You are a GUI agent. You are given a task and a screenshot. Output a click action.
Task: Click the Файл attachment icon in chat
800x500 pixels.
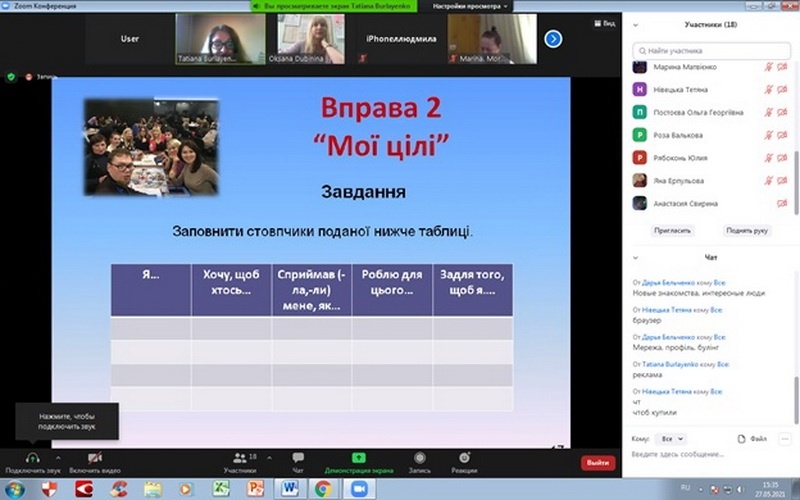[753, 438]
